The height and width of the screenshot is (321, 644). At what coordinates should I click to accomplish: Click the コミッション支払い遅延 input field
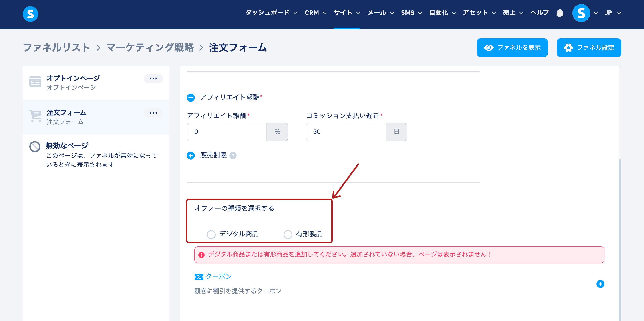(346, 132)
